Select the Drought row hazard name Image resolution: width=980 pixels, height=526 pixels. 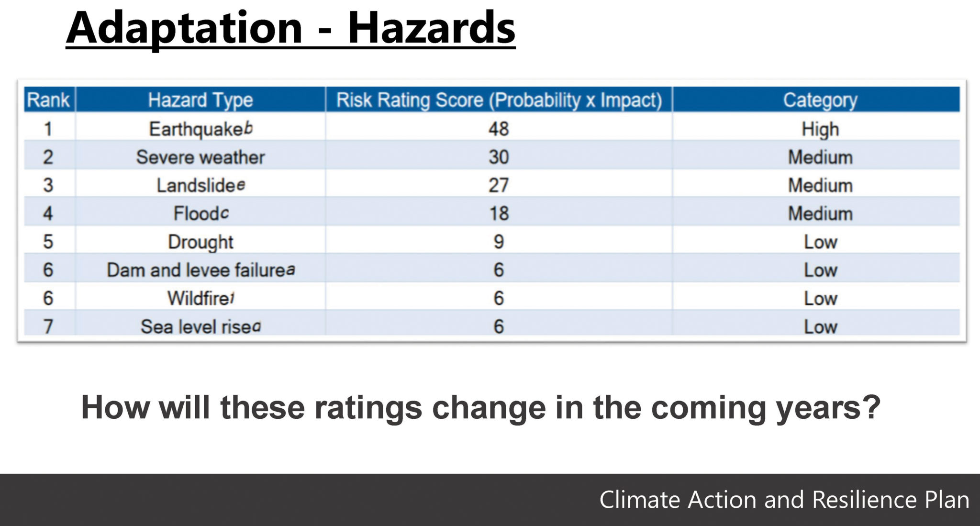pos(200,242)
